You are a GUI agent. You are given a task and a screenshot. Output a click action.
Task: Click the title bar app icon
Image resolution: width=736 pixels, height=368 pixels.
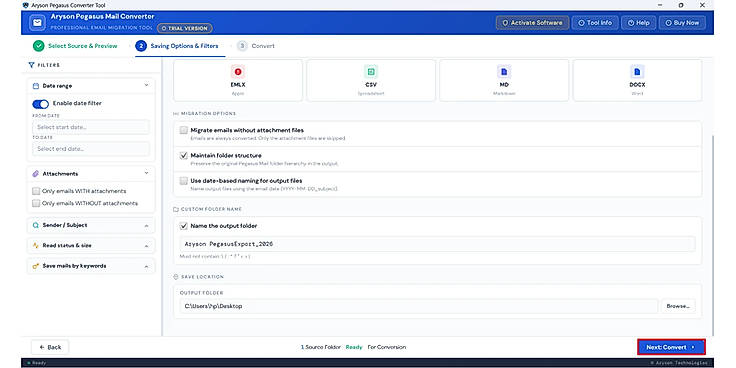tap(25, 5)
